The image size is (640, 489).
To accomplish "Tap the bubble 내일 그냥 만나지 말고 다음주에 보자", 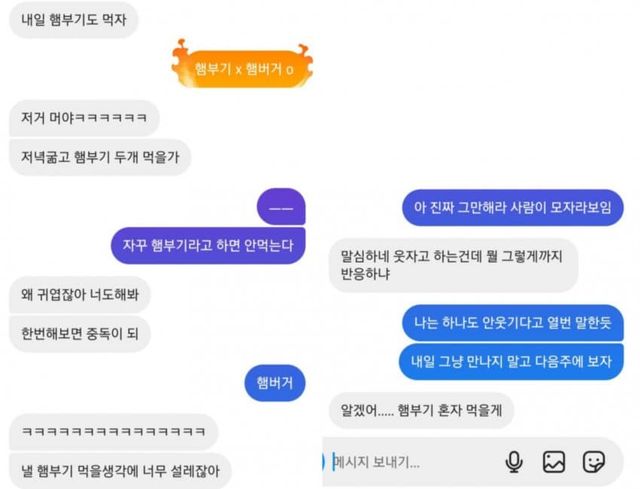I will point(511,362).
